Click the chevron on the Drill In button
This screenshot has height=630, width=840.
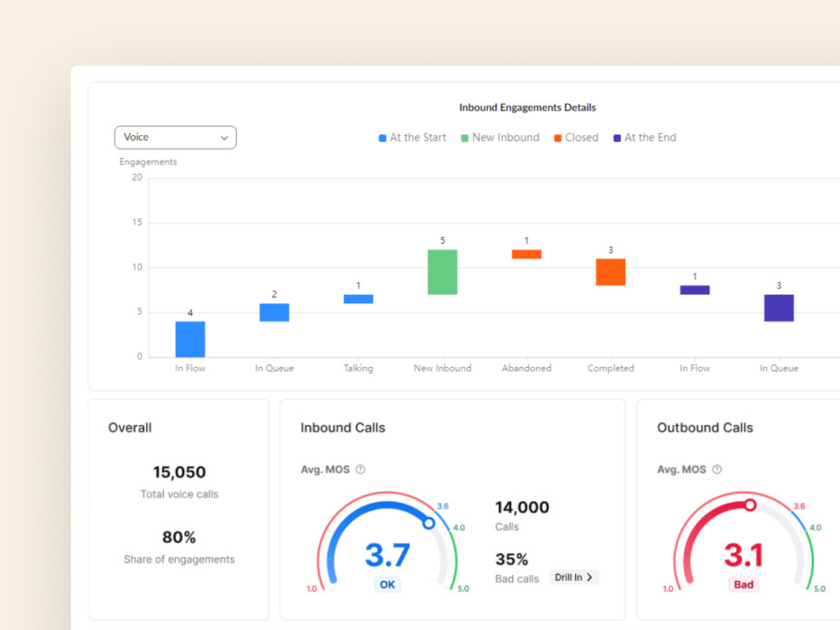pos(589,577)
